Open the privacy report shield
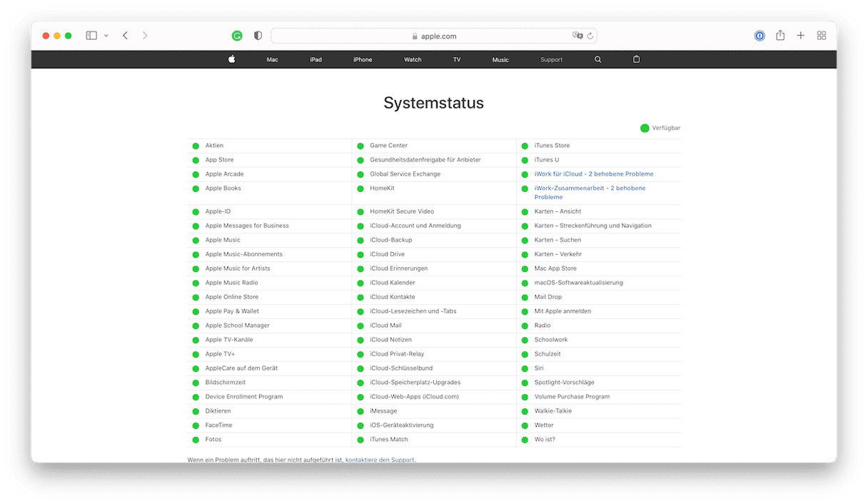 click(258, 36)
